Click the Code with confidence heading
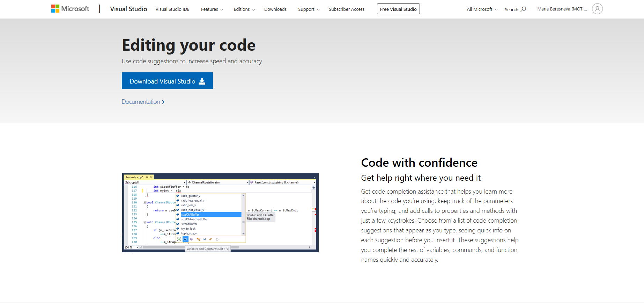The image size is (644, 303). click(419, 163)
